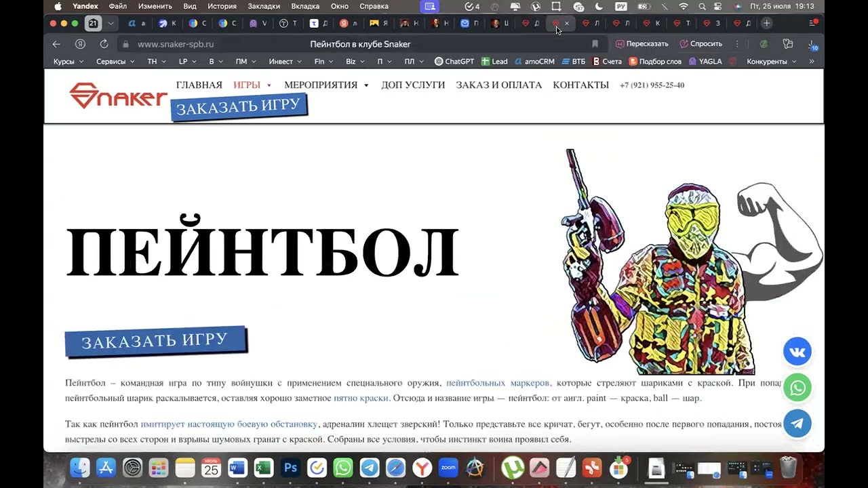This screenshot has width=868, height=488.
Task: Open WhatsApp app in the Dock
Action: (x=343, y=468)
